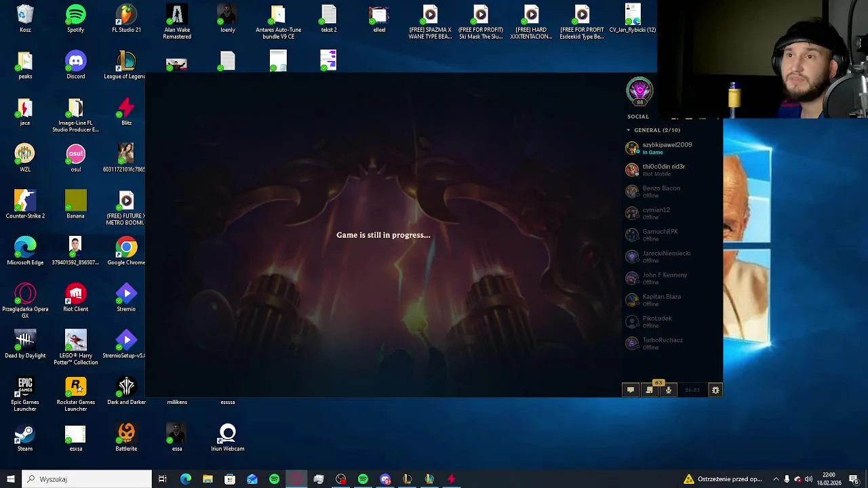The image size is (868, 488).
Task: Open the notification center in the tray
Action: tap(854, 479)
